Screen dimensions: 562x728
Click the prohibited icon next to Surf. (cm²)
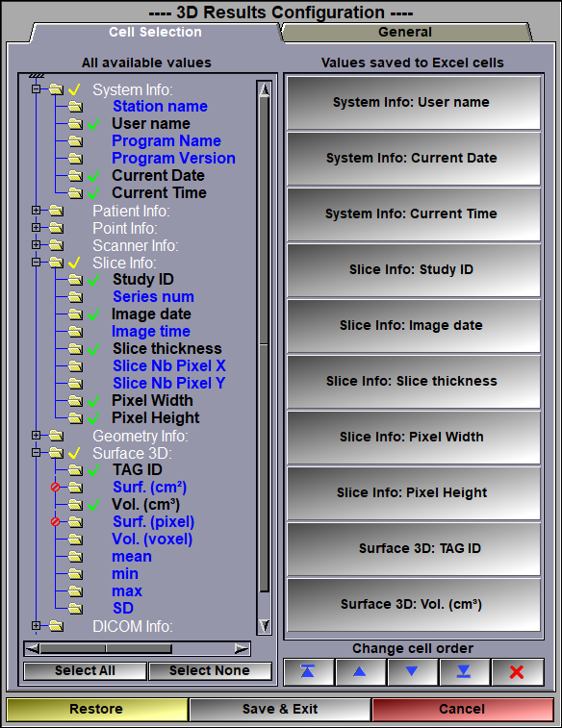click(x=55, y=487)
